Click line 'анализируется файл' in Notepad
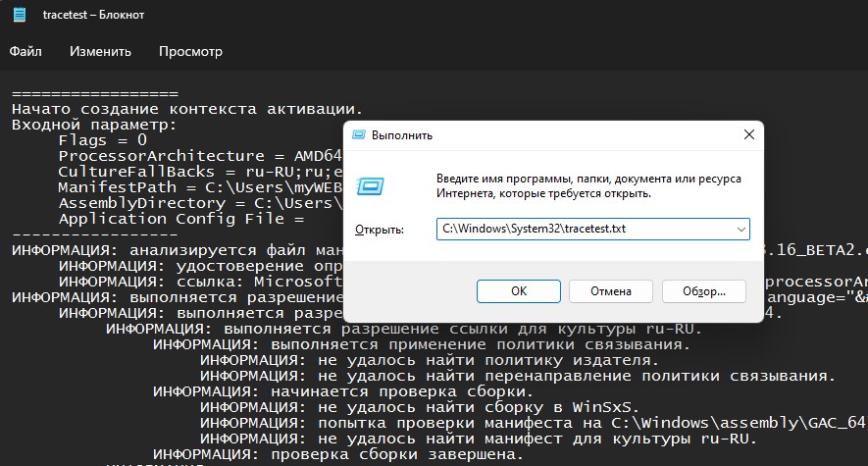Viewport: 868px width, 466px height. (178, 250)
